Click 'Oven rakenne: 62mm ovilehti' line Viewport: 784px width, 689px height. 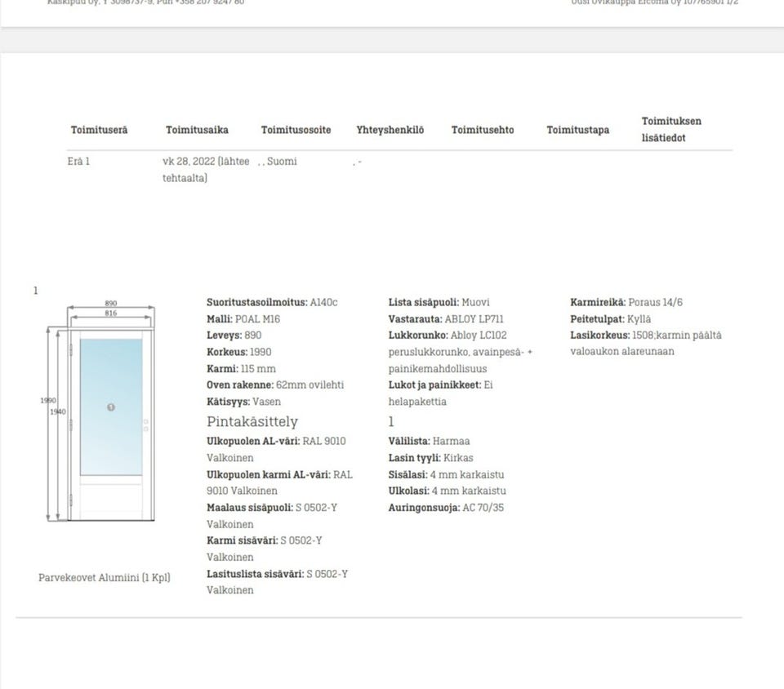click(275, 385)
